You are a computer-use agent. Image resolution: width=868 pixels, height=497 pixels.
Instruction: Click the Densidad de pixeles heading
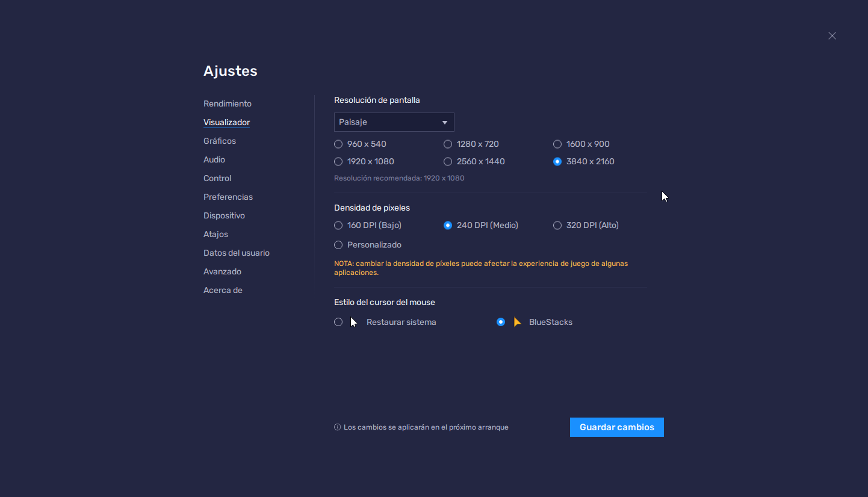tap(372, 208)
